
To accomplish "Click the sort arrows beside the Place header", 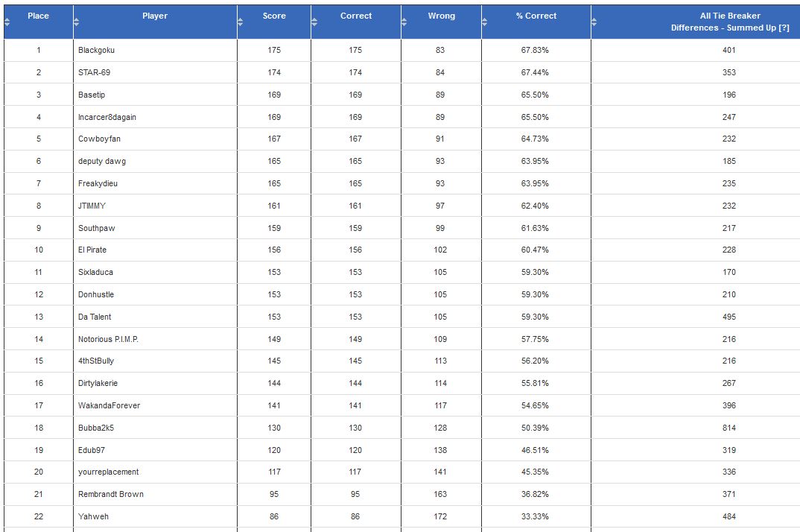I will [7, 22].
